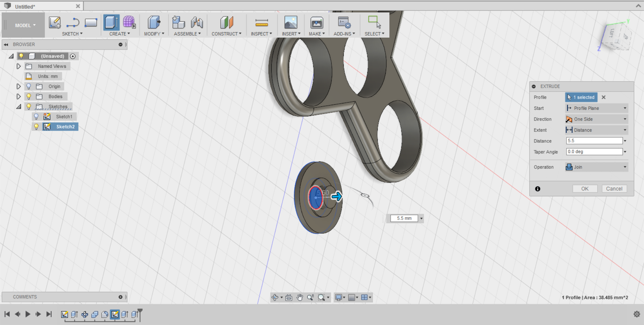Image resolution: width=644 pixels, height=325 pixels.
Task: Click the New Component assemble icon
Action: (x=178, y=22)
